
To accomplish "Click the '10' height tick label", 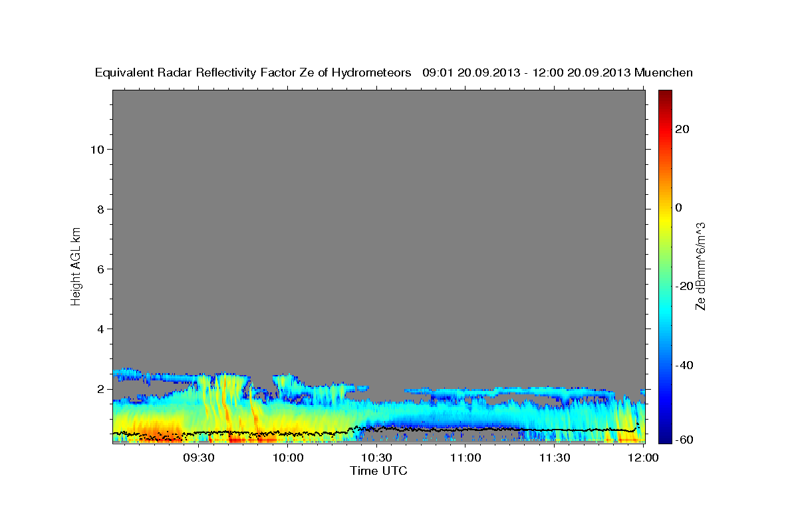I will coord(97,150).
